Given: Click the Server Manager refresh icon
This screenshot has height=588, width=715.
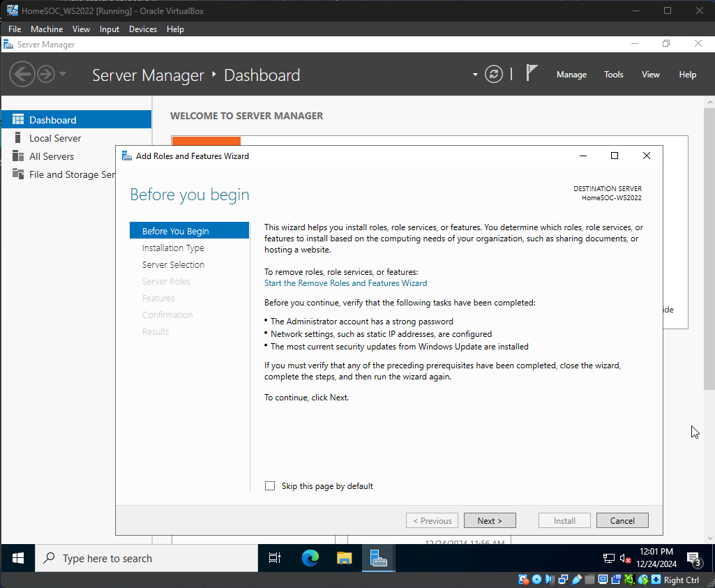Looking at the screenshot, I should [494, 75].
